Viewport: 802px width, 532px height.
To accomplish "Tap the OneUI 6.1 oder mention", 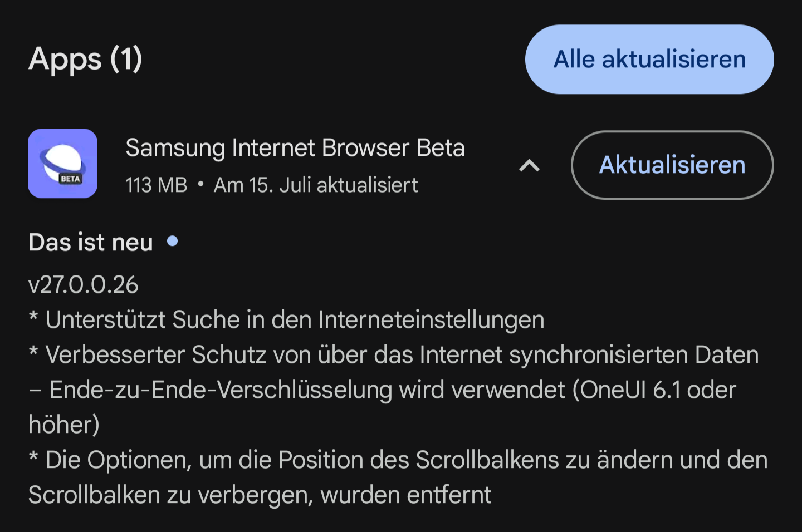I will tap(658, 390).
